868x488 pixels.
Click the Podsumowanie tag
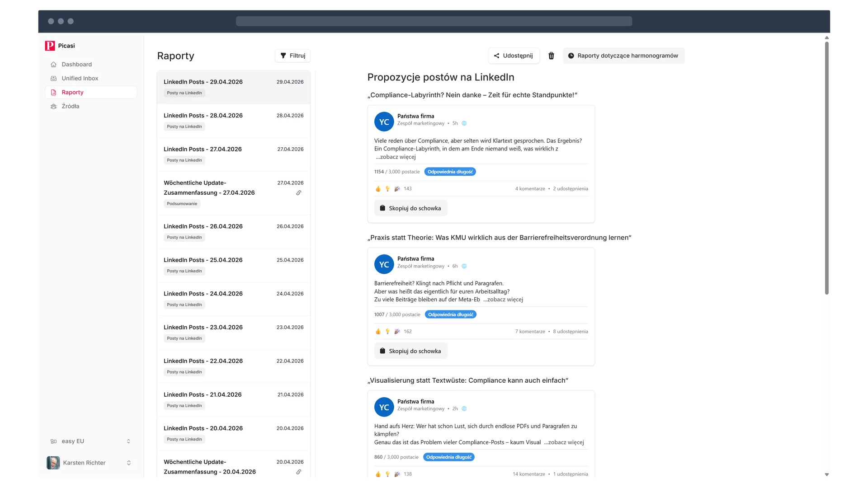tap(182, 204)
